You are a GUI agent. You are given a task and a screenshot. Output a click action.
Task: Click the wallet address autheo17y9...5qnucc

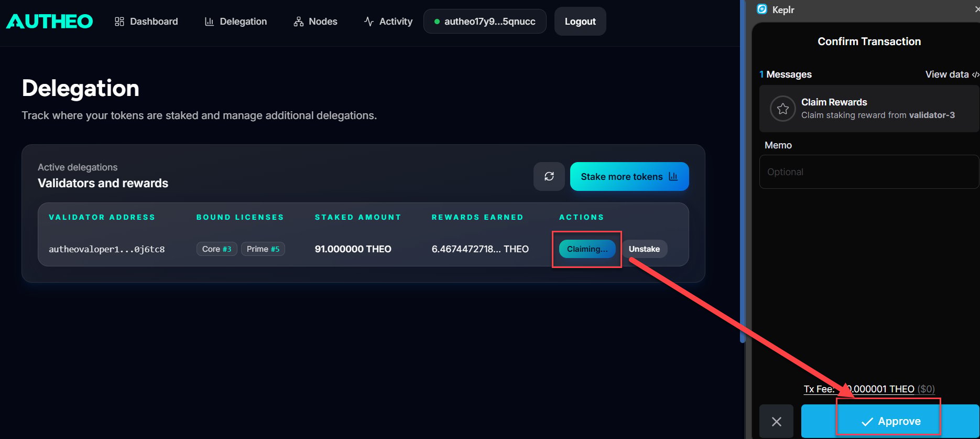point(485,22)
